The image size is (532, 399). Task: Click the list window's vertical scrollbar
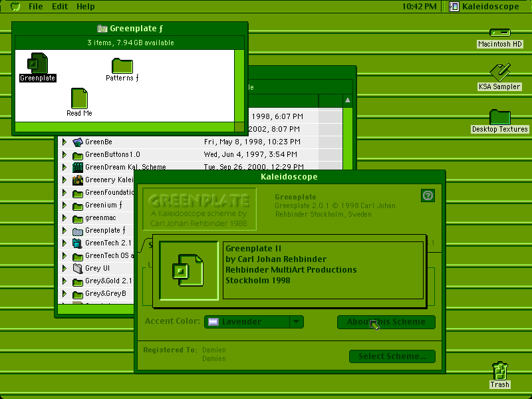coord(347,138)
